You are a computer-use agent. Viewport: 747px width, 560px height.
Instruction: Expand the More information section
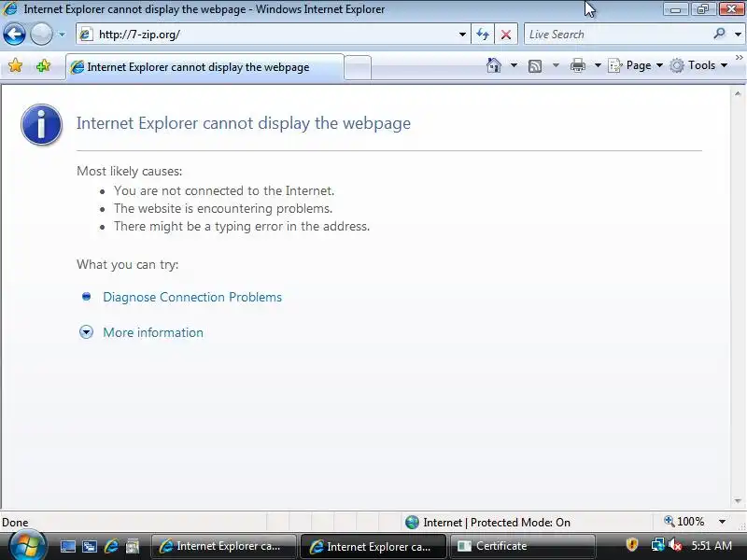86,332
